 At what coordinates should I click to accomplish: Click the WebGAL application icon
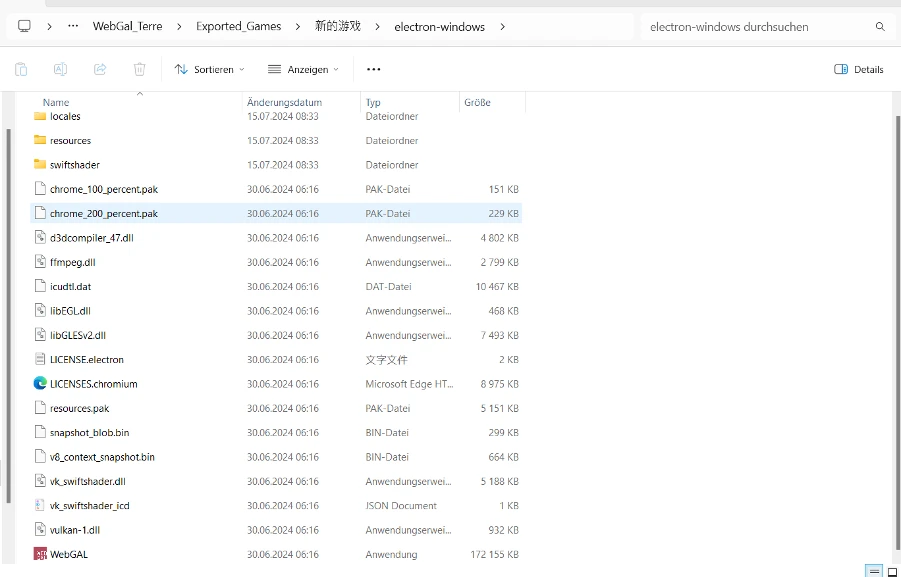coord(40,554)
